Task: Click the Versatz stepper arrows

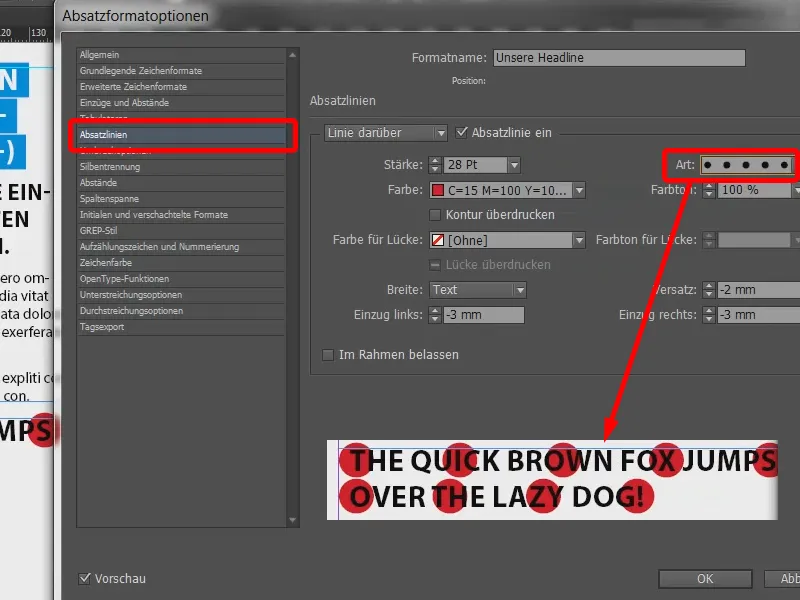Action: coord(709,290)
